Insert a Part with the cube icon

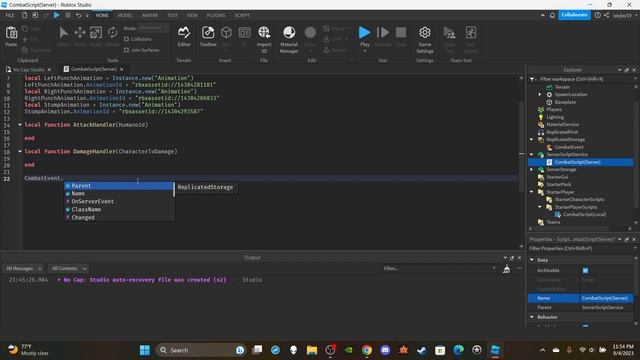(226, 33)
